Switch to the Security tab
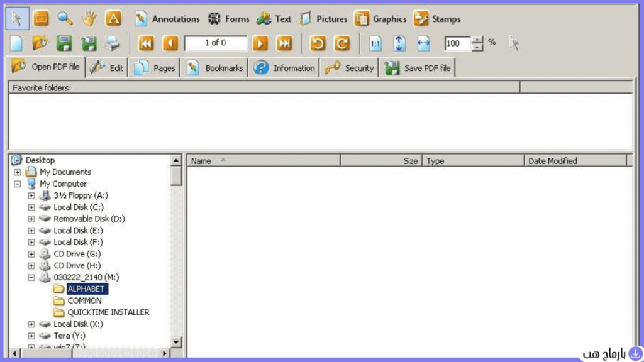 pos(349,68)
